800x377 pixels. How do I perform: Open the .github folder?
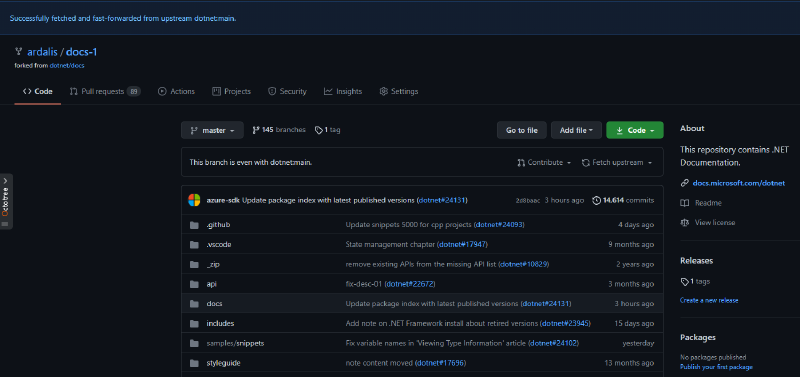(218, 225)
